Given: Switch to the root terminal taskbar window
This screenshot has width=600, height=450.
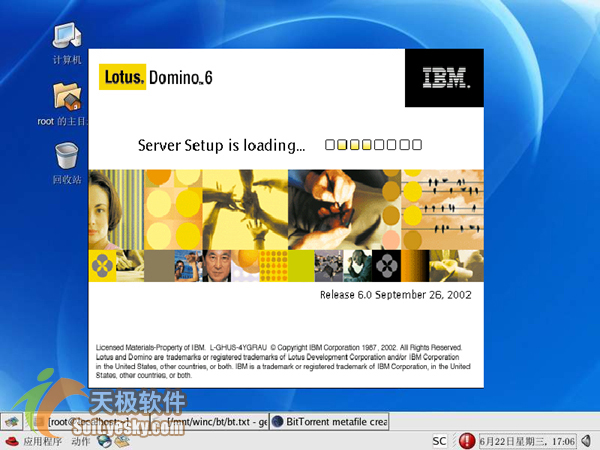Looking at the screenshot, I should pos(75,420).
